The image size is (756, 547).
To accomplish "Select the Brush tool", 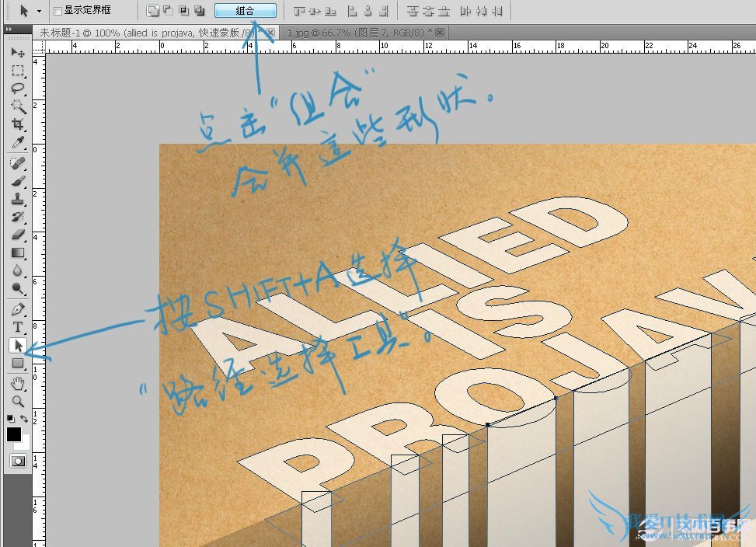I will click(18, 182).
